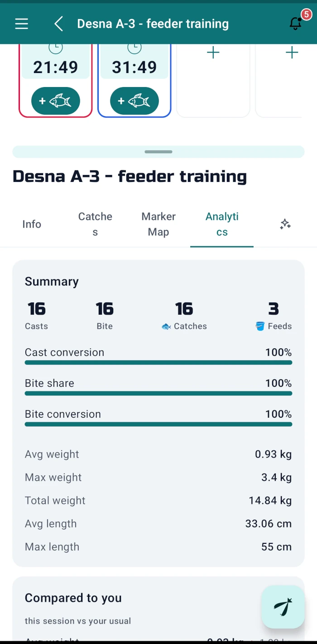Image resolution: width=317 pixels, height=644 pixels.
Task: Switch to the Info tab
Action: pyautogui.click(x=32, y=224)
